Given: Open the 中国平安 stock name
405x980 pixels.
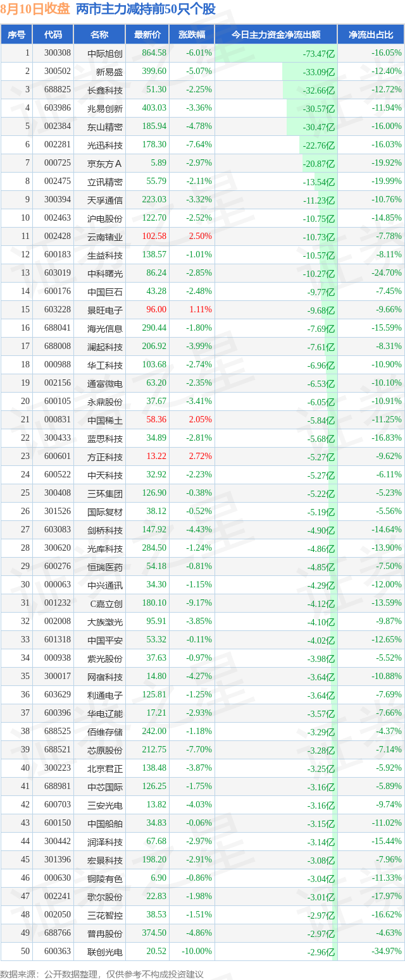Looking at the screenshot, I should (105, 640).
